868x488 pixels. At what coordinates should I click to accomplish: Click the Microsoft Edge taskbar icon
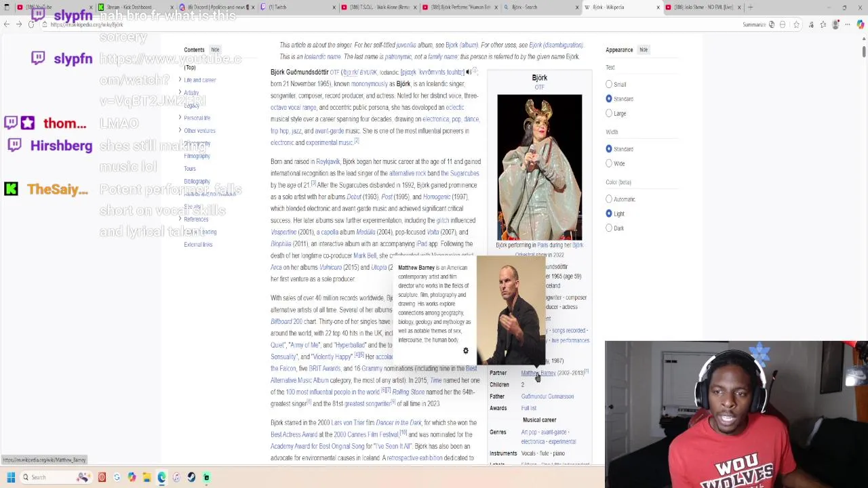pyautogui.click(x=161, y=477)
